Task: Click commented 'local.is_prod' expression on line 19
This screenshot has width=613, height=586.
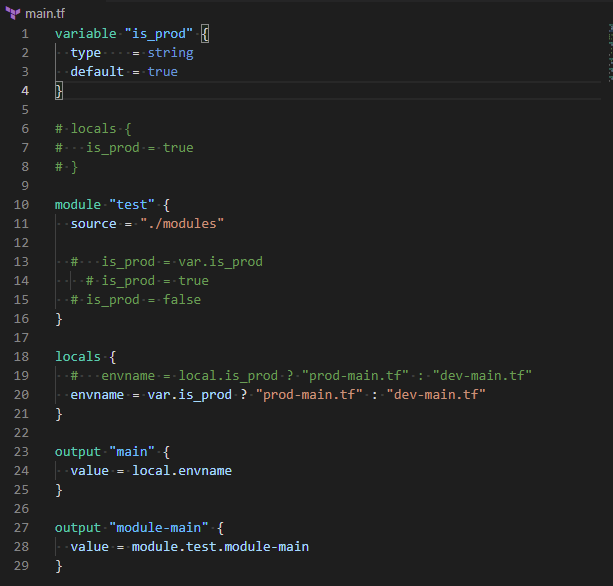Action: [228, 376]
